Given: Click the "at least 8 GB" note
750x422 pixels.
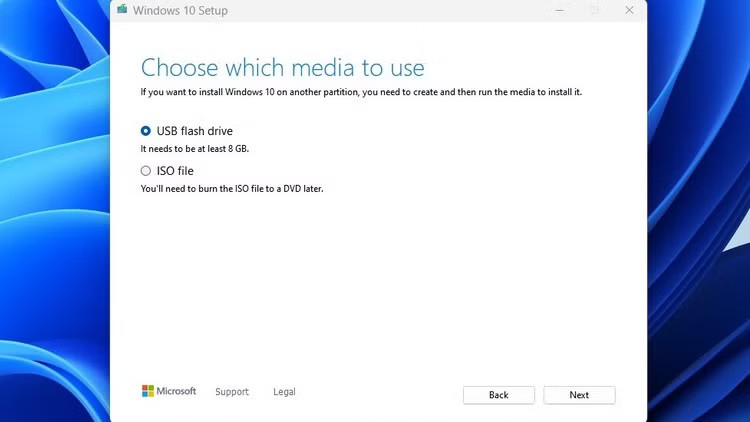Looking at the screenshot, I should click(194, 148).
